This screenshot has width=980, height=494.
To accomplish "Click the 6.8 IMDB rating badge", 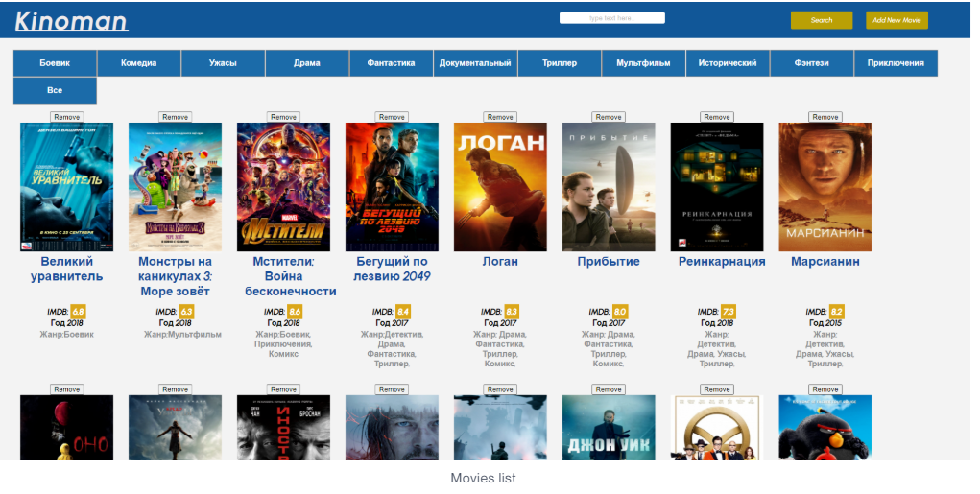I will click(x=78, y=312).
